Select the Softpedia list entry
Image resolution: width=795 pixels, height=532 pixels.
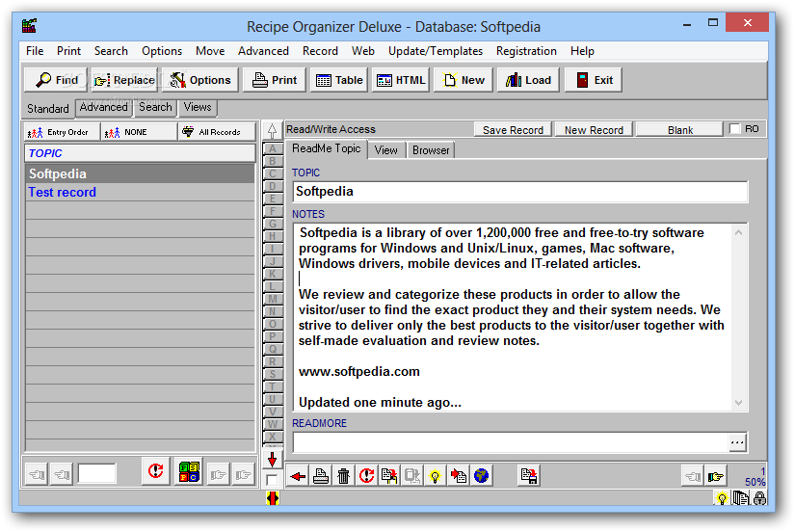coord(140,173)
